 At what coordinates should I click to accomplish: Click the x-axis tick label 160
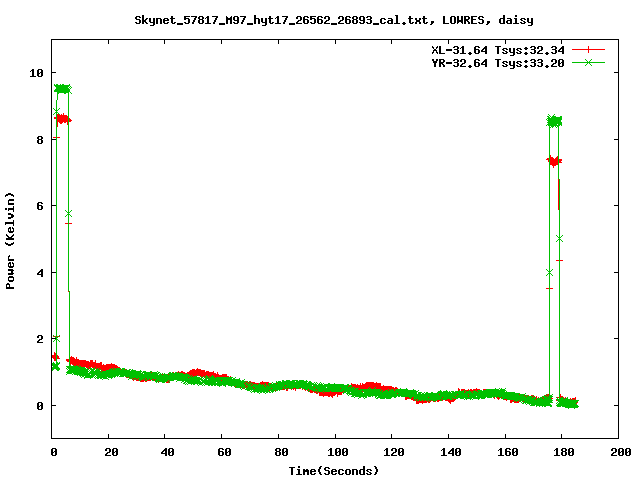507,452
